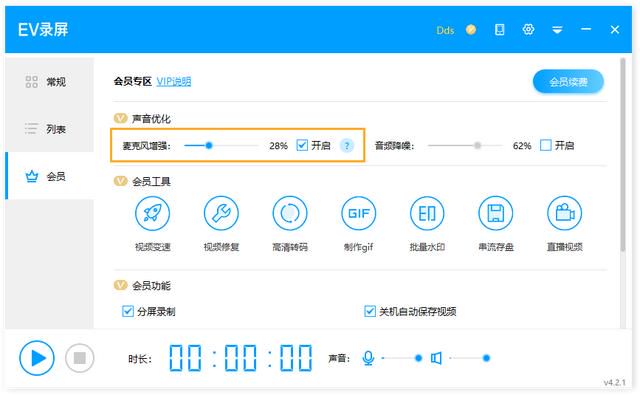This screenshot has height=395, width=640.
Task: Stop recording with the stop button
Action: 80,358
